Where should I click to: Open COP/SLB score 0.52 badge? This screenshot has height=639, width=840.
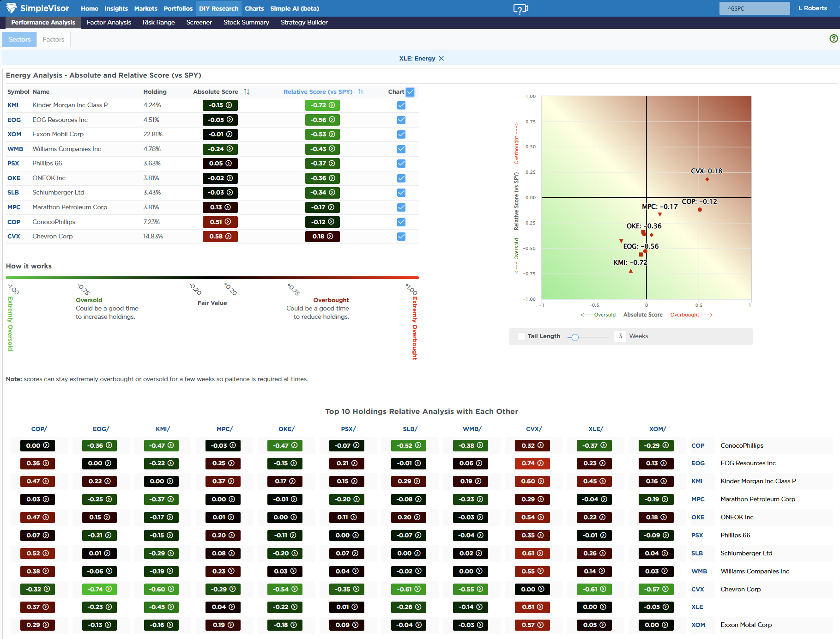37,554
